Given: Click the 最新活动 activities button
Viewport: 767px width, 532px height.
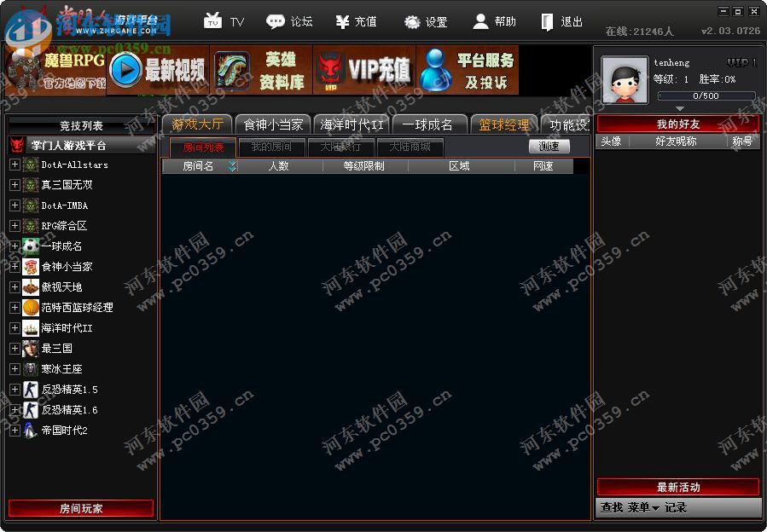Looking at the screenshot, I should tap(678, 487).
